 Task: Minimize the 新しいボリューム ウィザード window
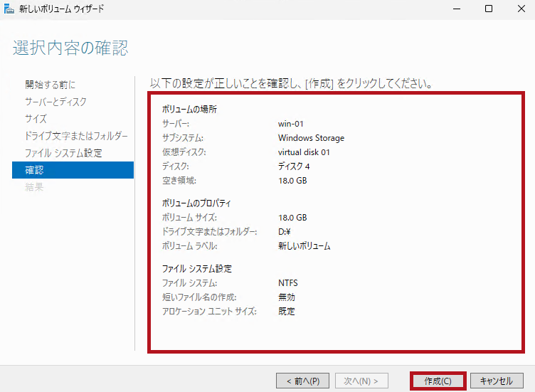[455, 9]
